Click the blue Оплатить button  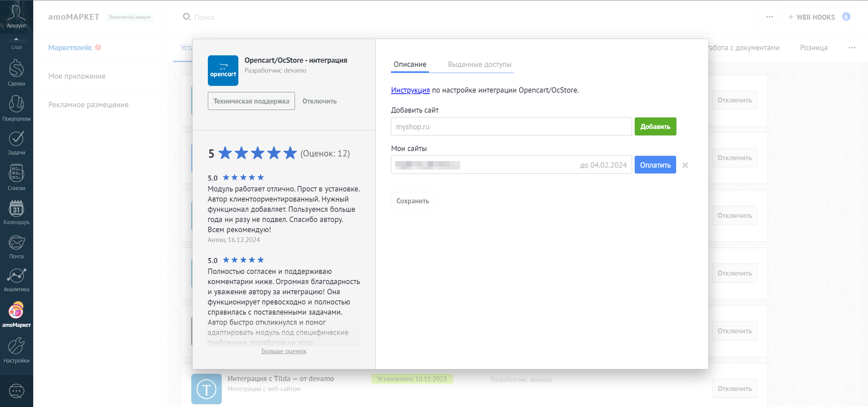(x=655, y=165)
